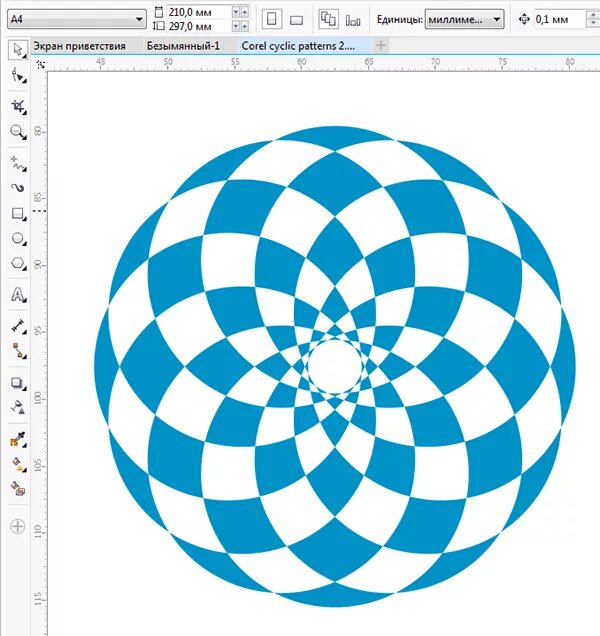Screen dimensions: 600x636
Task: Switch to Экран приветствия tab
Action: point(80,46)
